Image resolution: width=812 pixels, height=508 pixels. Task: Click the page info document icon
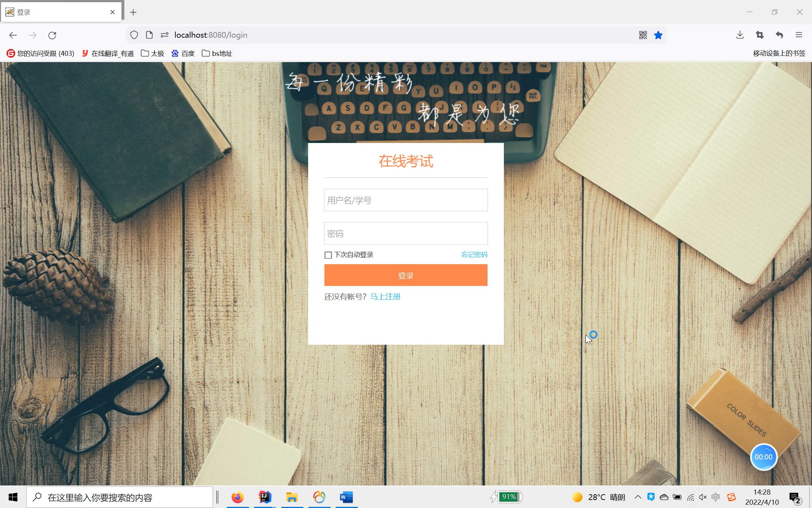[x=149, y=35]
